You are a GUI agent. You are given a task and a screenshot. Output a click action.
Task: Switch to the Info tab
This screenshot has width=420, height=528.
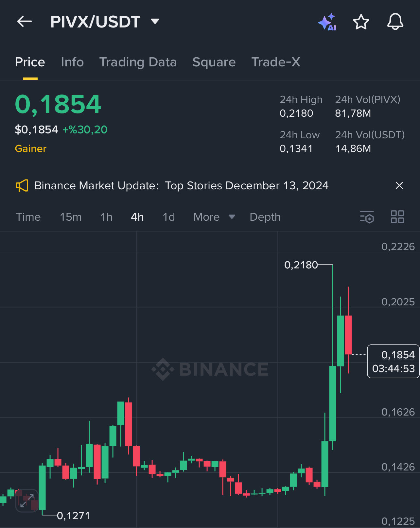72,62
